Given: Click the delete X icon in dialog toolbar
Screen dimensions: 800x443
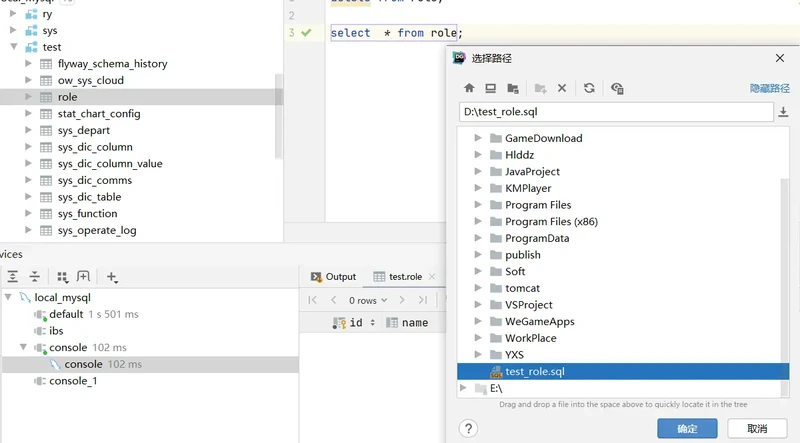Looking at the screenshot, I should [x=562, y=88].
